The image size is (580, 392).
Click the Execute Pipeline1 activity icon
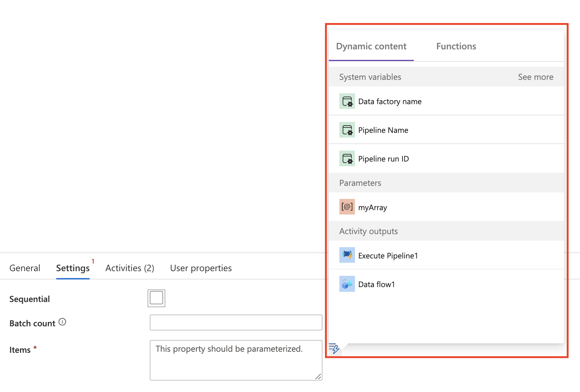coord(347,255)
